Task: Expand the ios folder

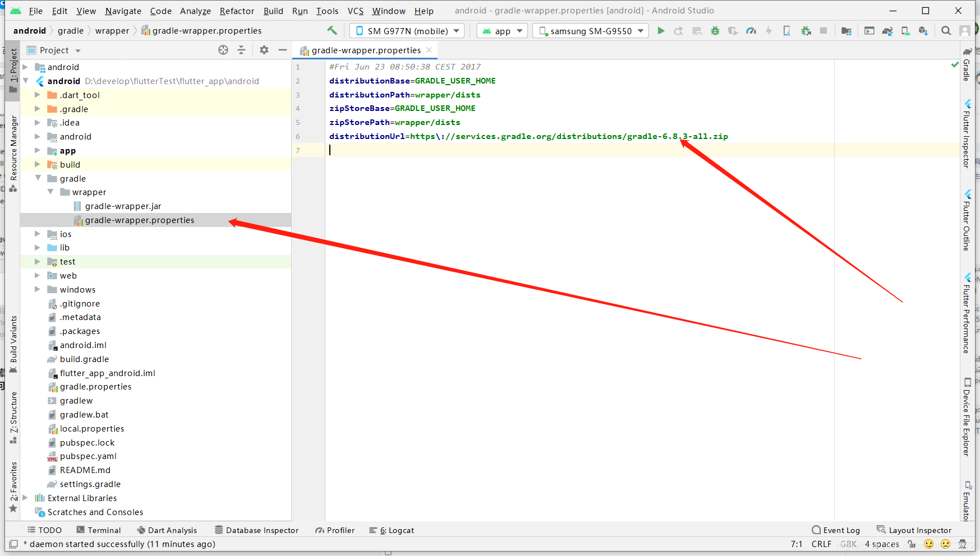Action: (38, 234)
